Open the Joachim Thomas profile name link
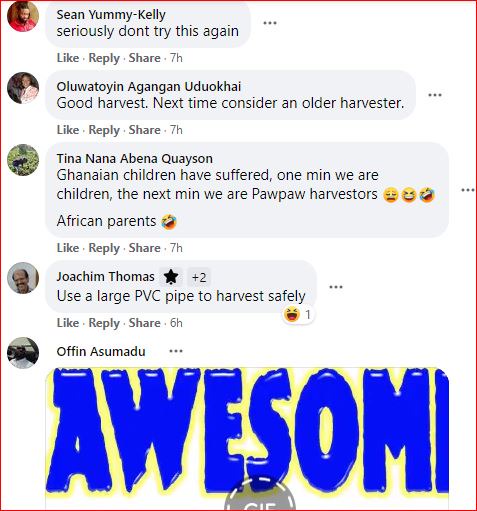 coord(105,277)
